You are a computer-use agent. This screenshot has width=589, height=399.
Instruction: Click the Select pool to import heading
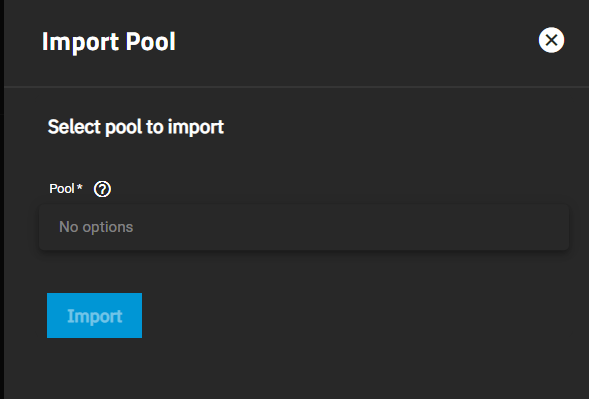tap(136, 127)
